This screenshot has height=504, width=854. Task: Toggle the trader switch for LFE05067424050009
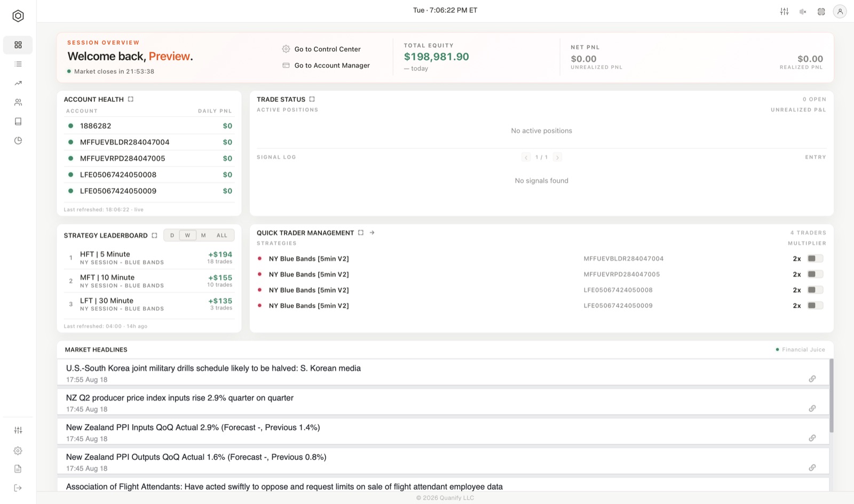coord(815,306)
